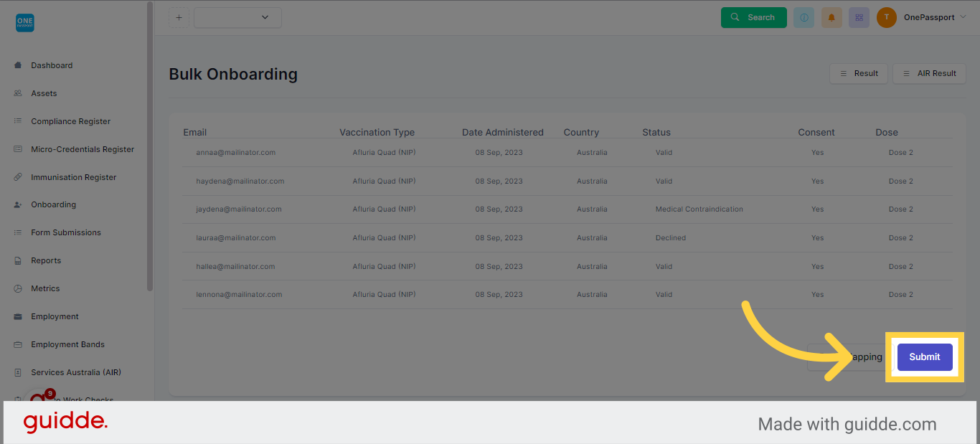Viewport: 980px width, 444px height.
Task: Click the sidebar vertical scrollbar
Action: coord(149,146)
